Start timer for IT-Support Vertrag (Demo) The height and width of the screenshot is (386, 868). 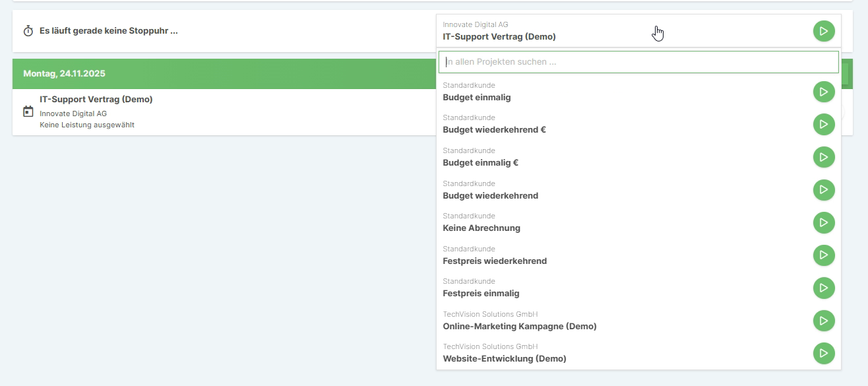click(x=824, y=31)
